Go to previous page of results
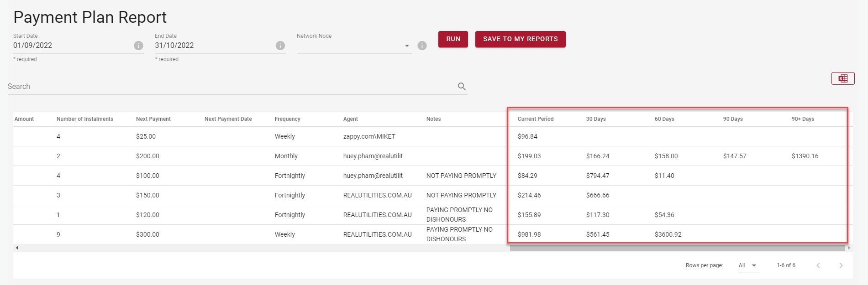Image resolution: width=868 pixels, height=285 pixels. coord(818,265)
